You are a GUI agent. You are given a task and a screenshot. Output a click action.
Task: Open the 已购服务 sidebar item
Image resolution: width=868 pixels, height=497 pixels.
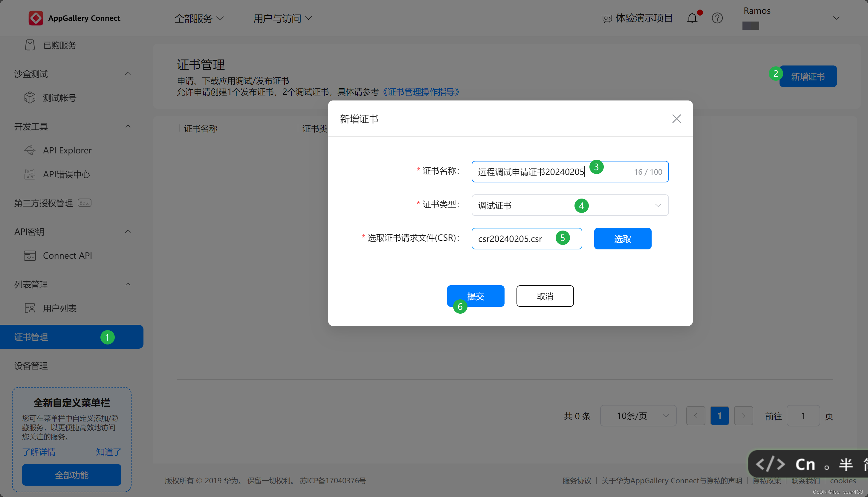pyautogui.click(x=60, y=45)
